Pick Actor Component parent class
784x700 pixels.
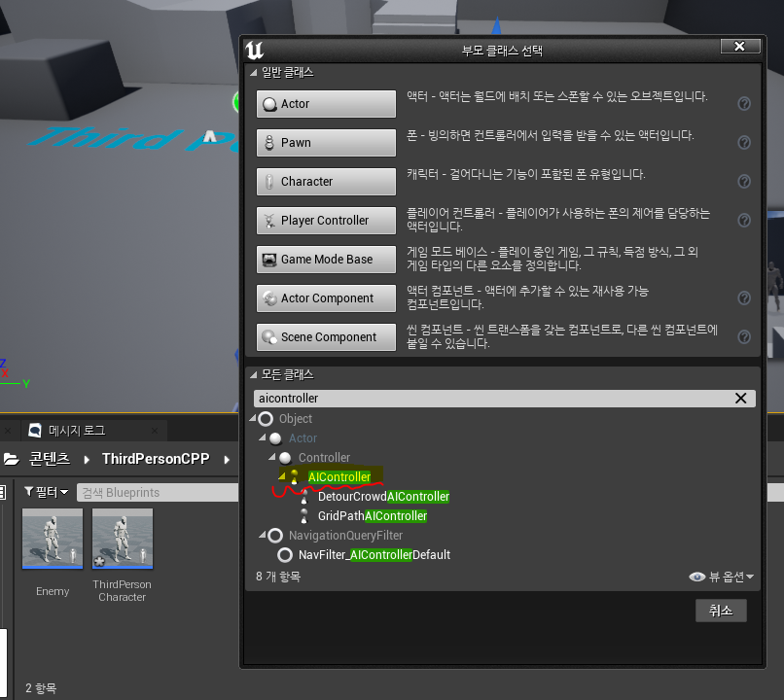[326, 298]
